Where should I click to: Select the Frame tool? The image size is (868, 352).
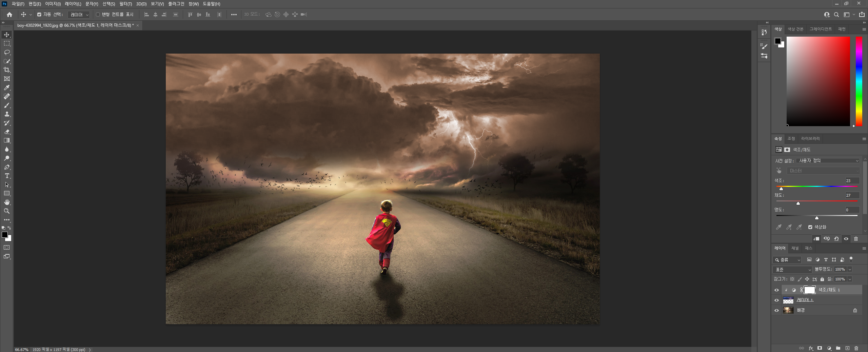coord(7,79)
